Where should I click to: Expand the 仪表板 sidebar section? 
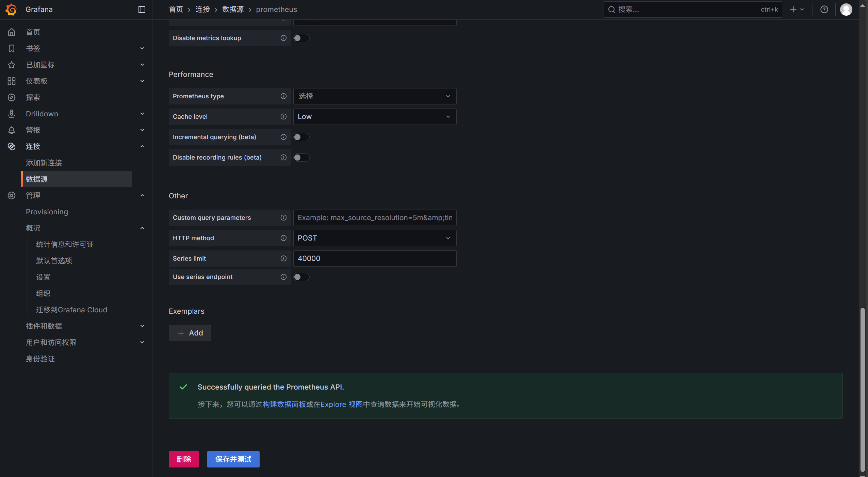[142, 81]
